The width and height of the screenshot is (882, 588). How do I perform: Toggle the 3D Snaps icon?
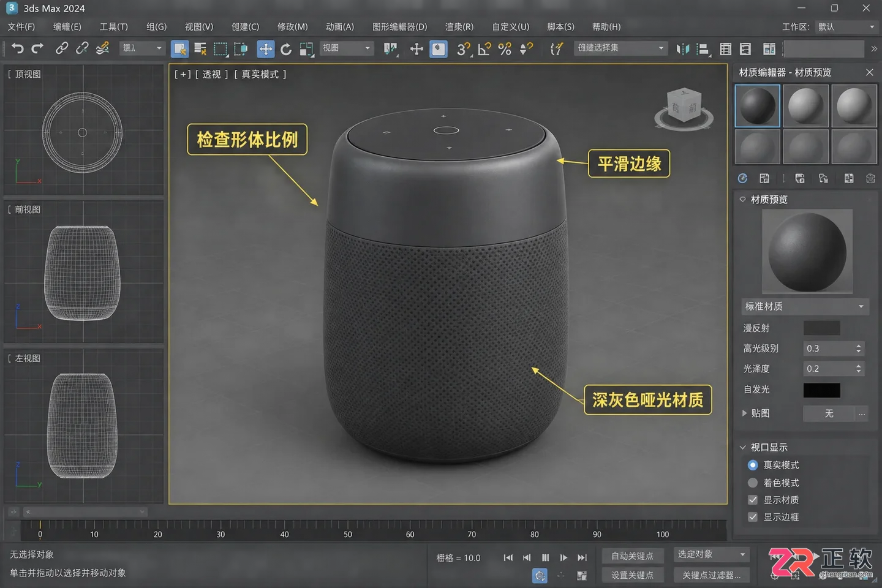(x=464, y=49)
